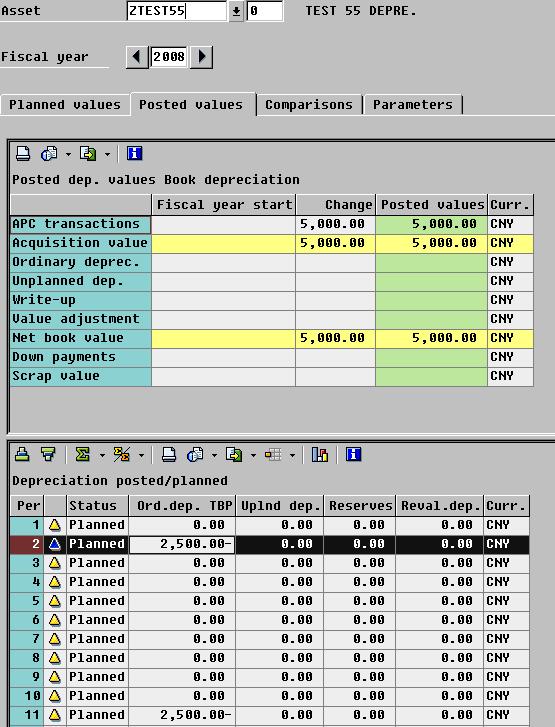Expand Views dropdown in upper toolbar

click(68, 154)
